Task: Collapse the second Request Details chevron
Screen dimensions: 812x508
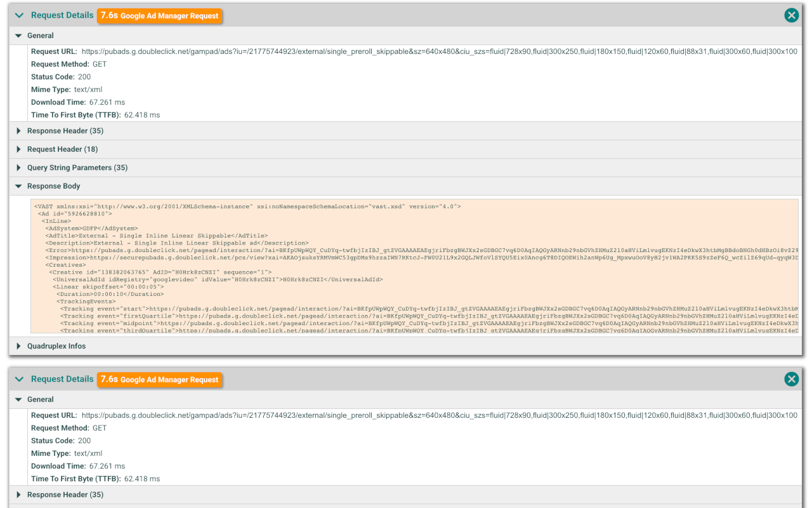Action: [x=19, y=379]
